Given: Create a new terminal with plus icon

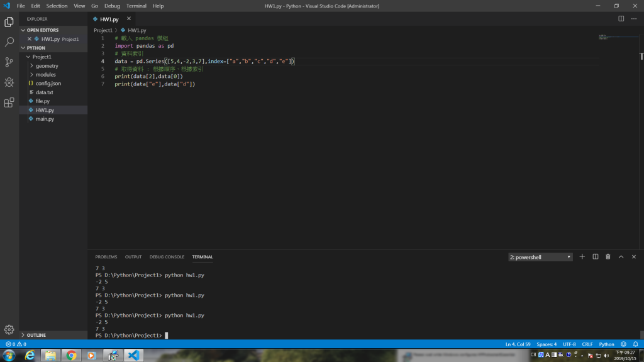Looking at the screenshot, I should [x=582, y=257].
